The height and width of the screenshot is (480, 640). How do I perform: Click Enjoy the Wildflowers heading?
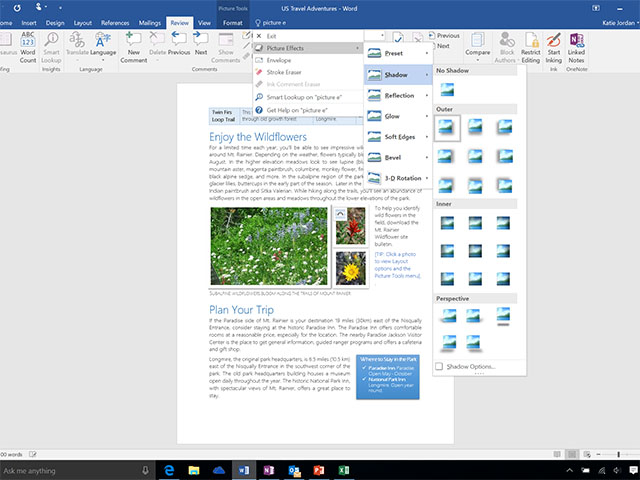tap(258, 137)
